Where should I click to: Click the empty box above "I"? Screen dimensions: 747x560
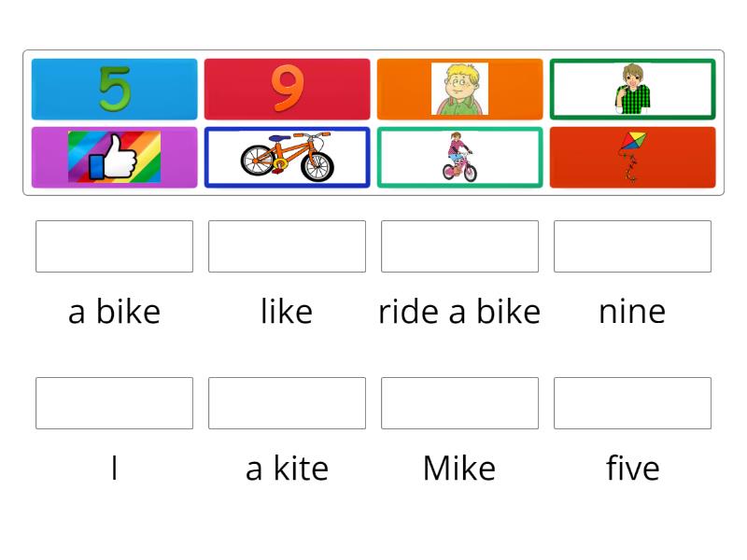tap(114, 403)
